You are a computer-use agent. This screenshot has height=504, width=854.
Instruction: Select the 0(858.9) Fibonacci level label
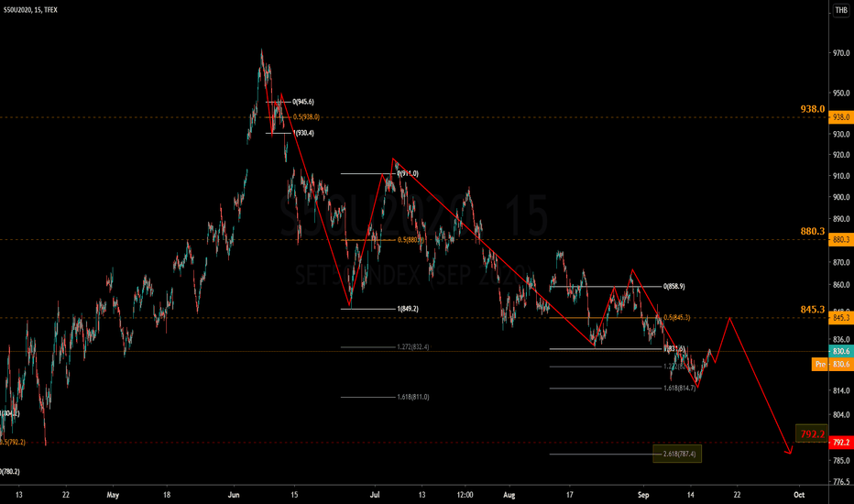click(x=674, y=287)
